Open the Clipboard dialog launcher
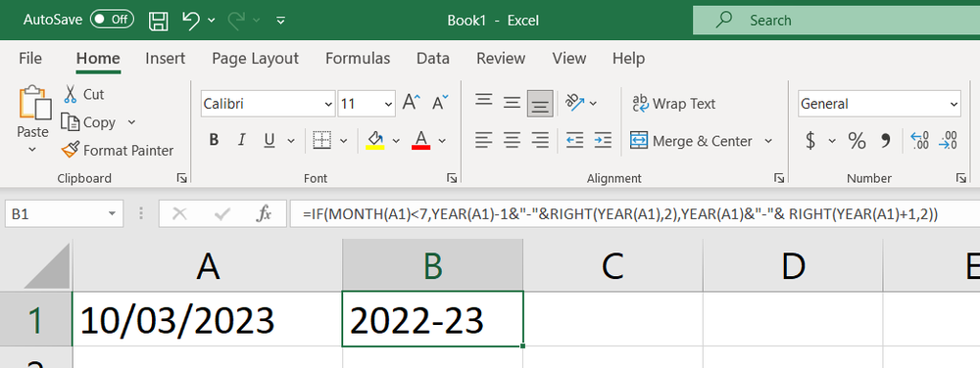Viewport: 980px width, 368px height. click(181, 178)
